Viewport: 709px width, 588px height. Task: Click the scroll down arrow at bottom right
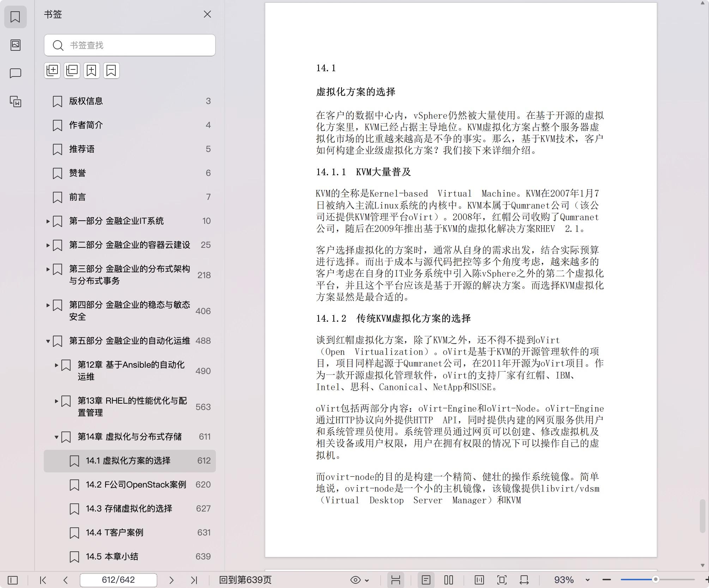[x=702, y=565]
